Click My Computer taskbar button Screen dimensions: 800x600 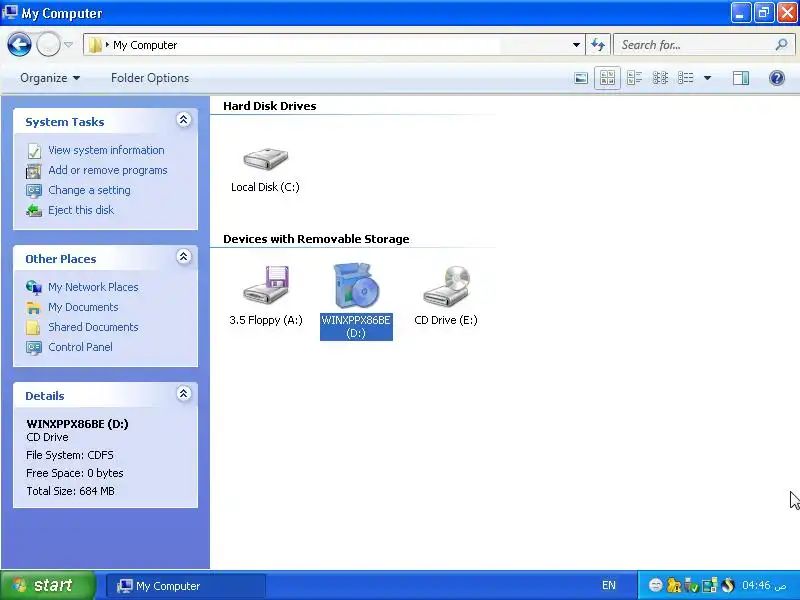point(186,586)
